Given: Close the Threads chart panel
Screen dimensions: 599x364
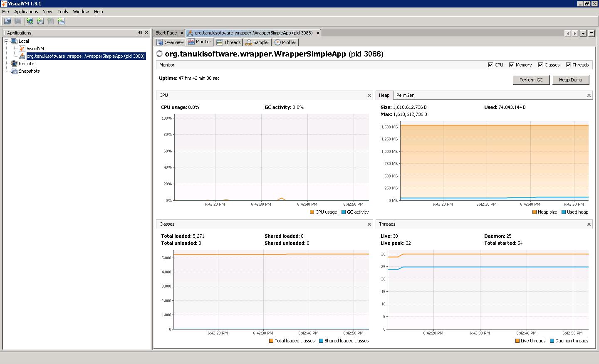Looking at the screenshot, I should [x=589, y=224].
